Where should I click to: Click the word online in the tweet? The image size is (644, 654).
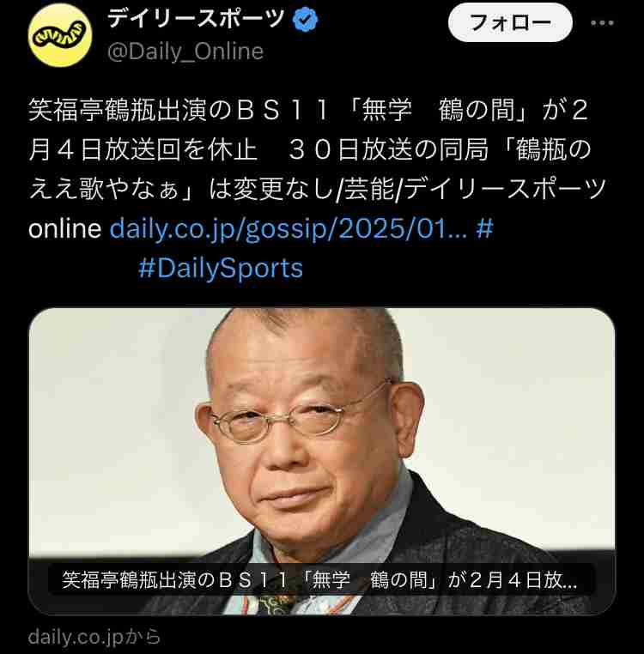coord(65,228)
